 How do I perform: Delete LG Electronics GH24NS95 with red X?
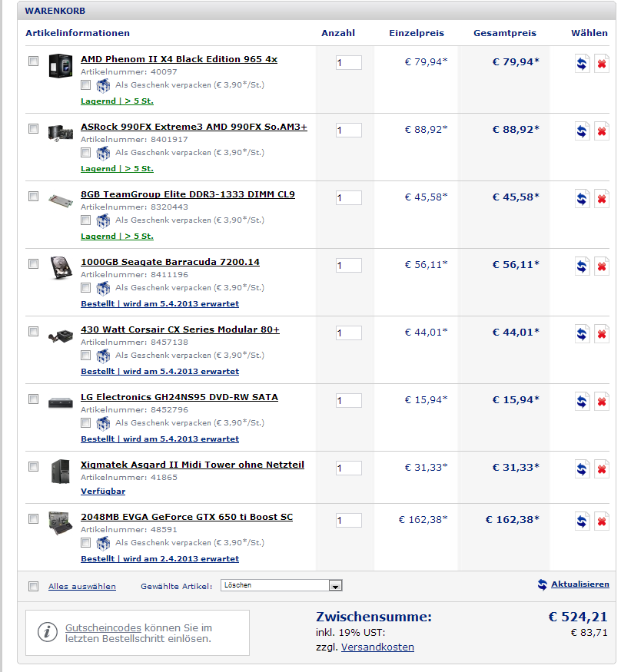pos(602,402)
